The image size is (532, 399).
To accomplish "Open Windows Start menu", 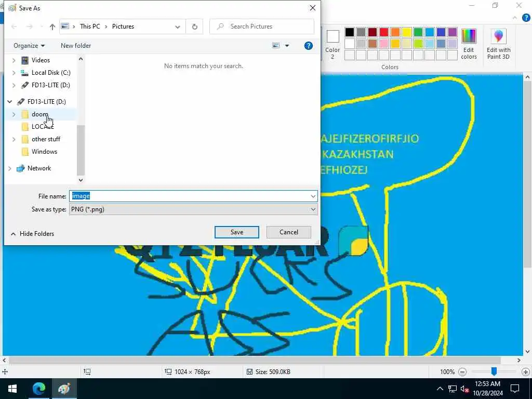I will click(x=12, y=389).
